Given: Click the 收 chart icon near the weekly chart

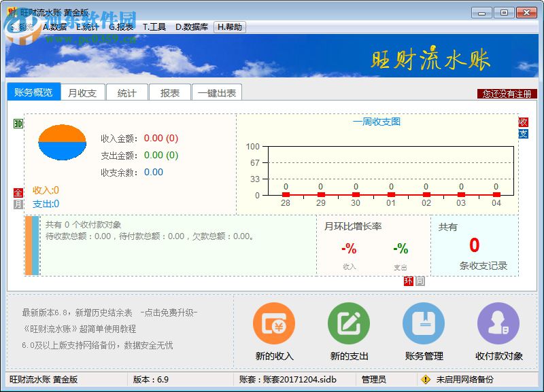Looking at the screenshot, I should pos(524,122).
